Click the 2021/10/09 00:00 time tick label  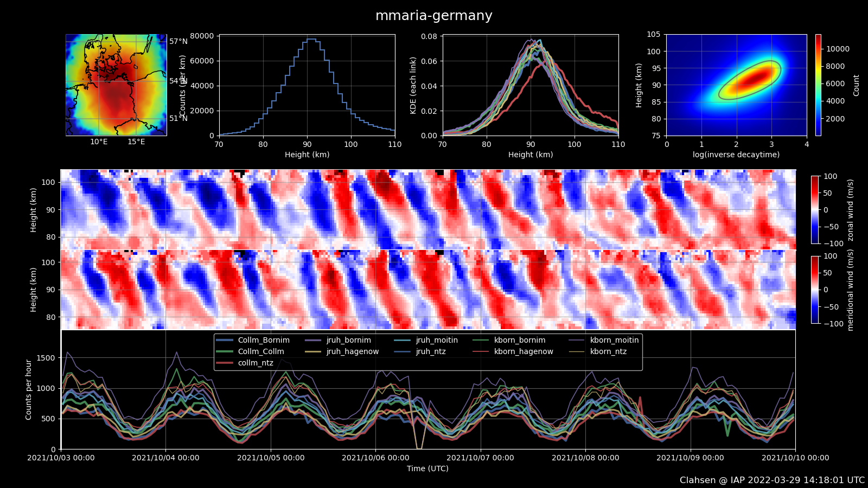click(x=690, y=458)
